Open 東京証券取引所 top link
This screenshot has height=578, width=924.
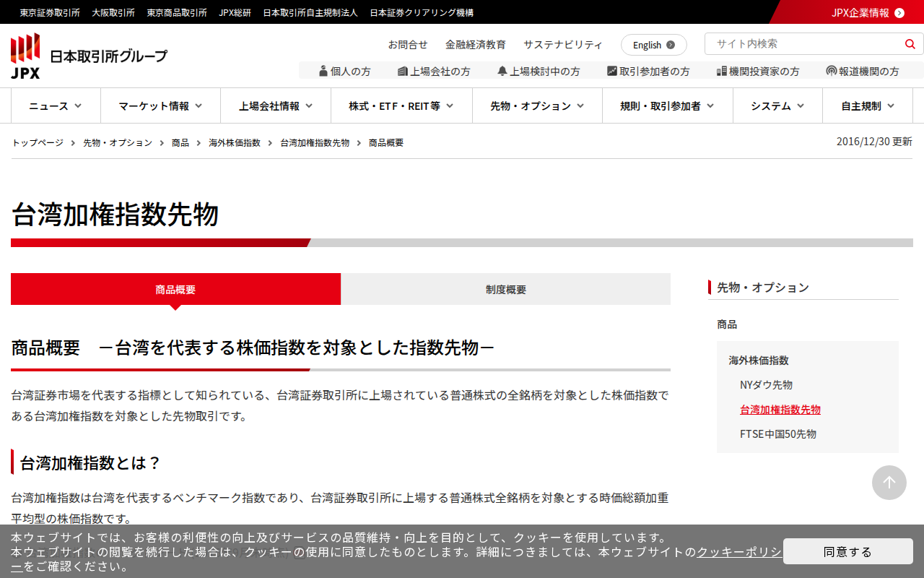pyautogui.click(x=50, y=12)
